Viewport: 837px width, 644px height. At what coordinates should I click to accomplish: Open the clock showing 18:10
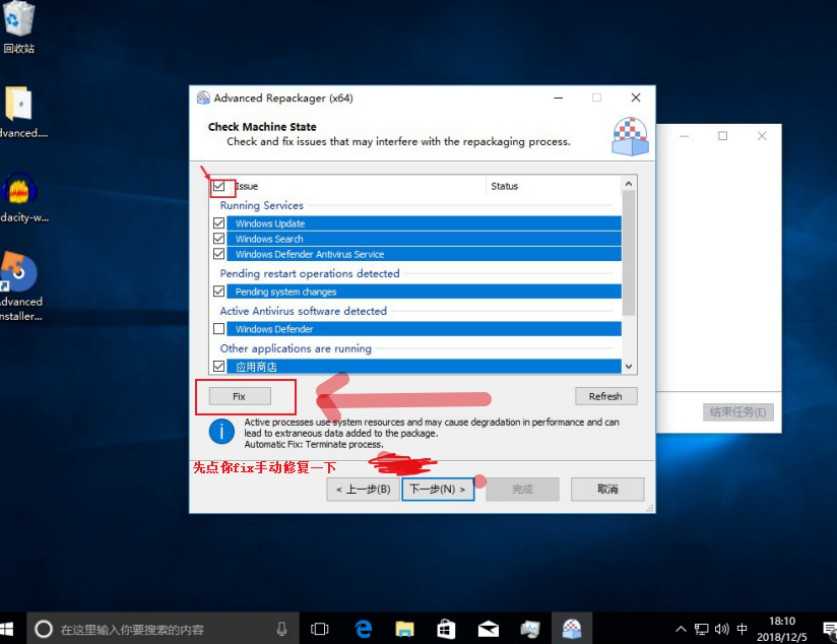pos(781,629)
